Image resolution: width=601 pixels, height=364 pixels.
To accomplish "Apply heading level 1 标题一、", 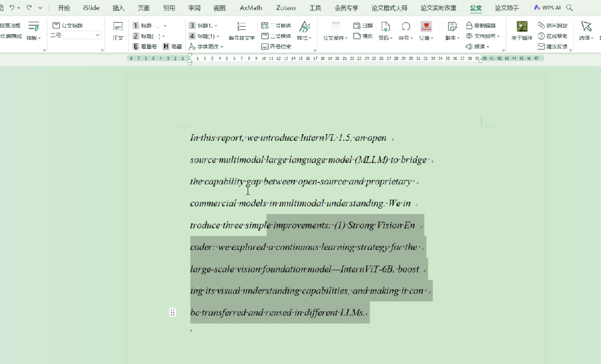I will [146, 25].
